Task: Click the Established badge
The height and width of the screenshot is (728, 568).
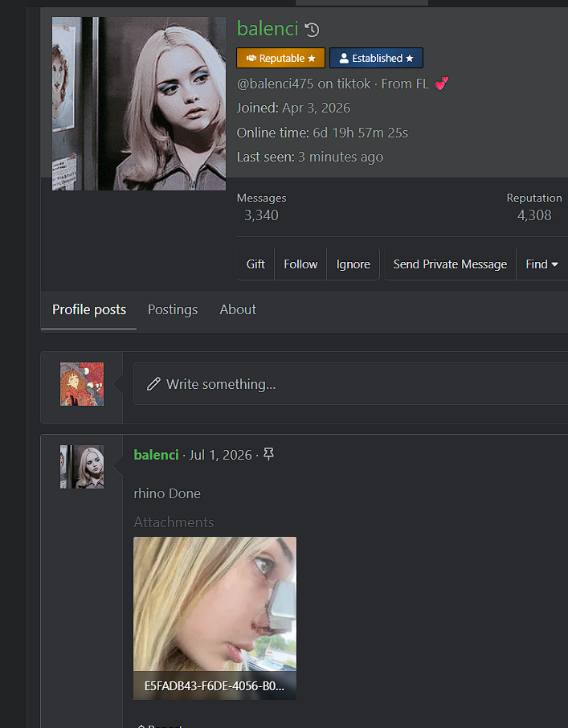Action: (376, 58)
